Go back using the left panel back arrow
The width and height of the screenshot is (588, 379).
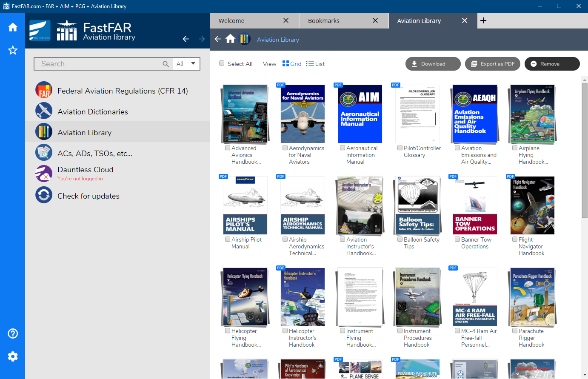[x=186, y=39]
